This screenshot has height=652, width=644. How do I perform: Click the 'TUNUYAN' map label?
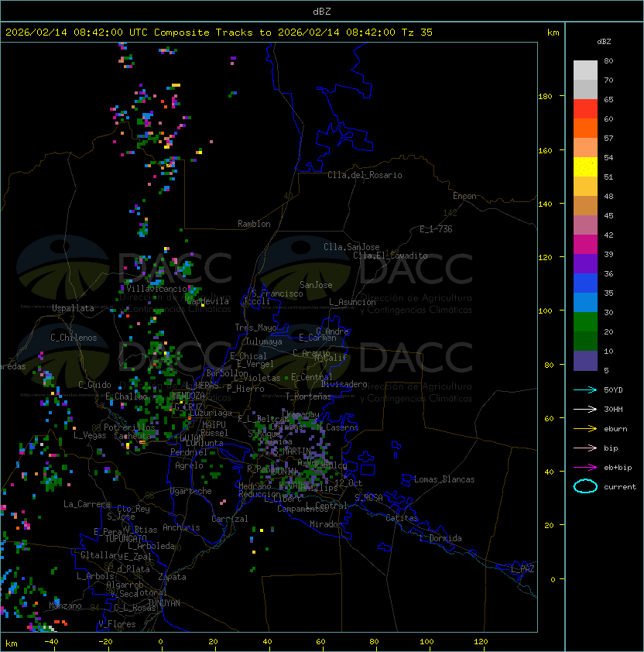pos(164,603)
